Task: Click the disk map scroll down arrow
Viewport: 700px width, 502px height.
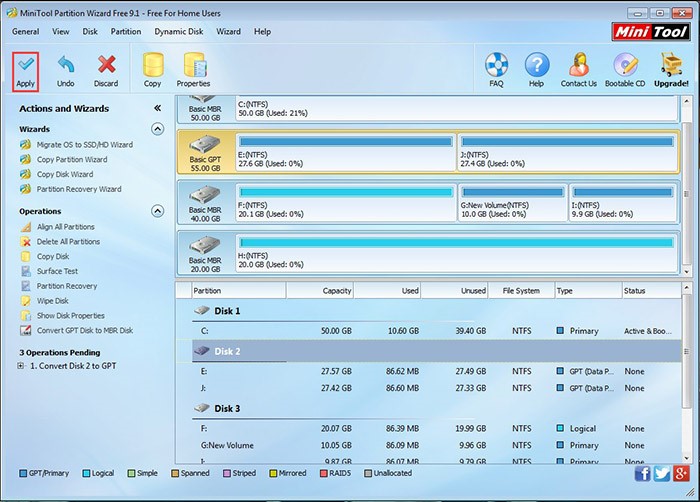Action: tap(686, 271)
